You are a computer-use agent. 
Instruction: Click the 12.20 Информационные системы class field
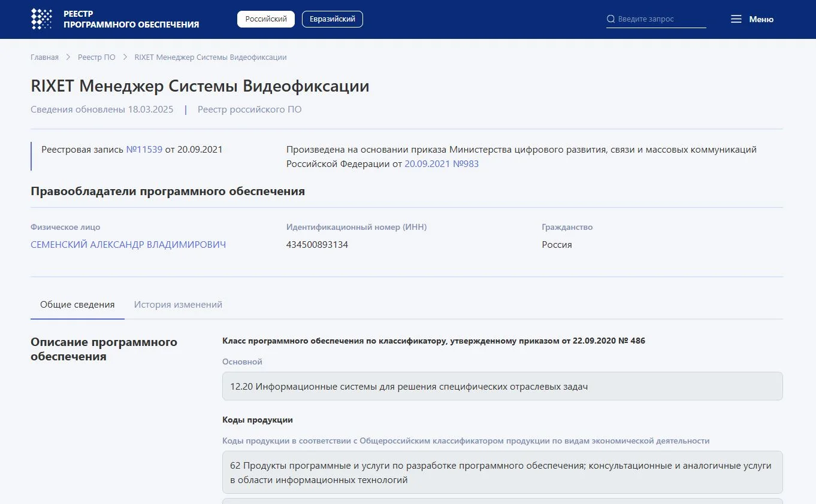point(502,387)
